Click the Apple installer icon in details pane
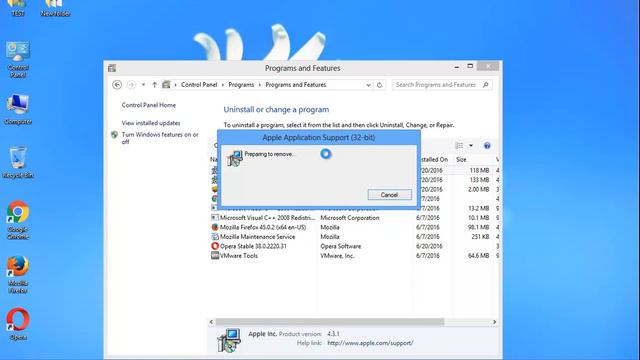640x360 pixels. 229,340
